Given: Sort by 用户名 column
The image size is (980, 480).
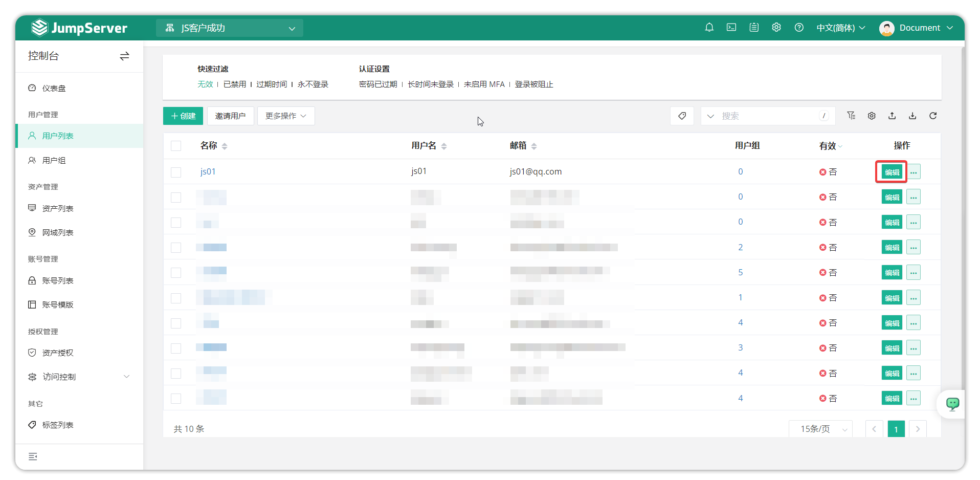Looking at the screenshot, I should [x=444, y=146].
